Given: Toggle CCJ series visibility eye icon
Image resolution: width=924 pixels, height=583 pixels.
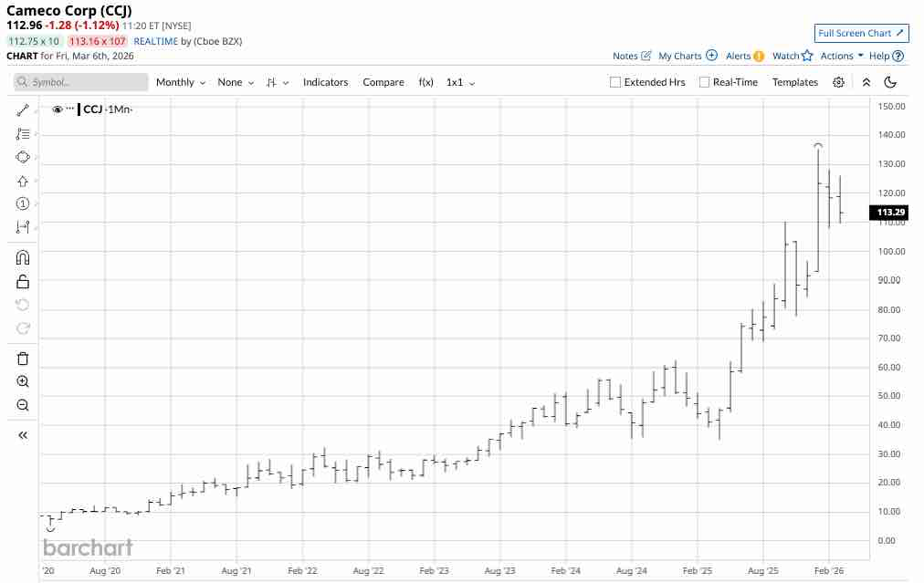Looking at the screenshot, I should point(58,109).
